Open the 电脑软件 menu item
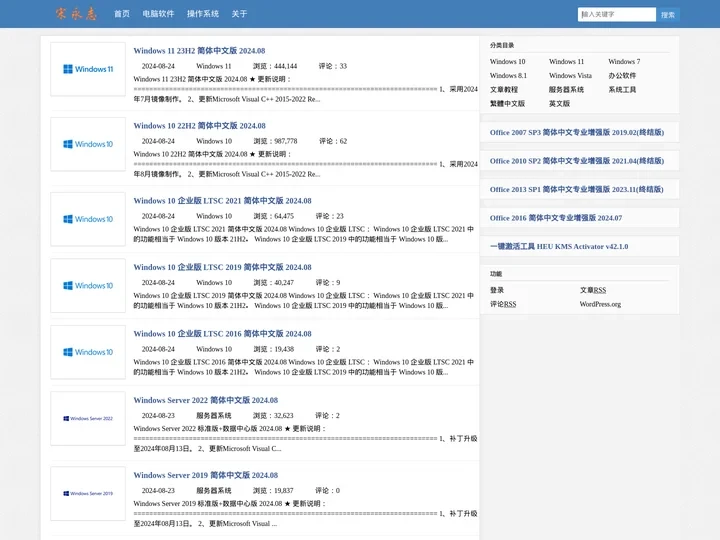720x540 pixels. click(158, 14)
